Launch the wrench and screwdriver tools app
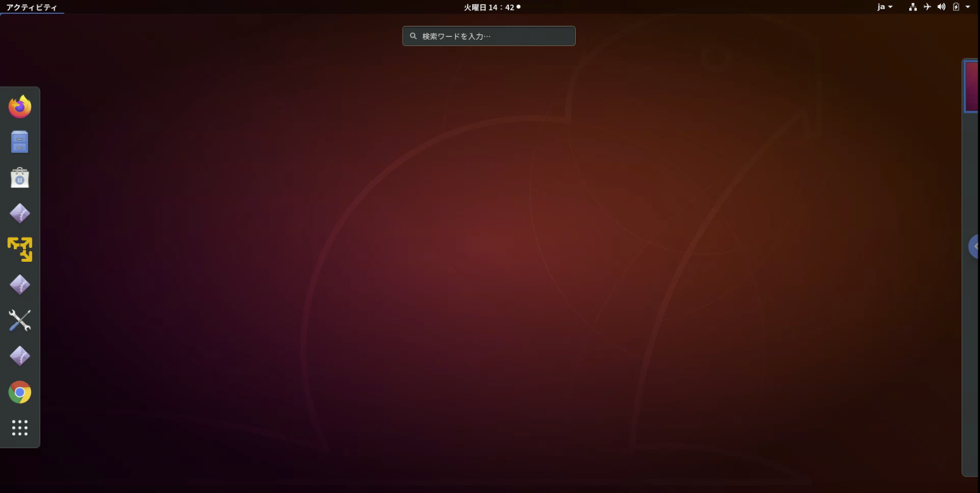Screen dimensions: 980x493 20,321
